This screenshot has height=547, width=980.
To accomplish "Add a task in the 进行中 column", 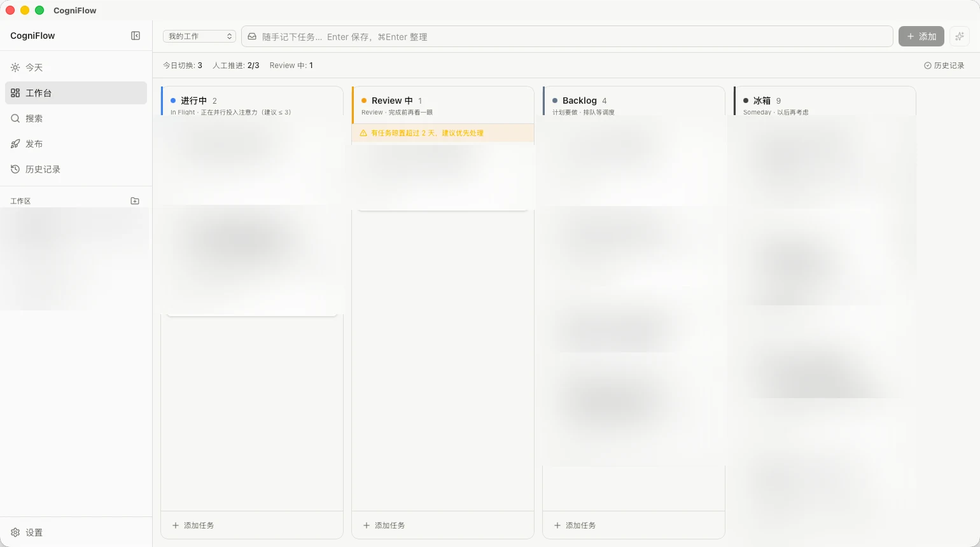I will (x=252, y=525).
